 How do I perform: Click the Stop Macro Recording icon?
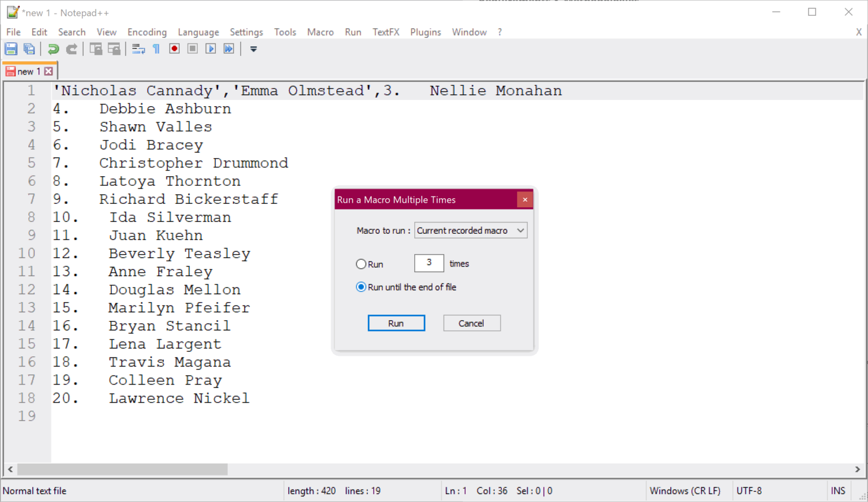point(192,49)
